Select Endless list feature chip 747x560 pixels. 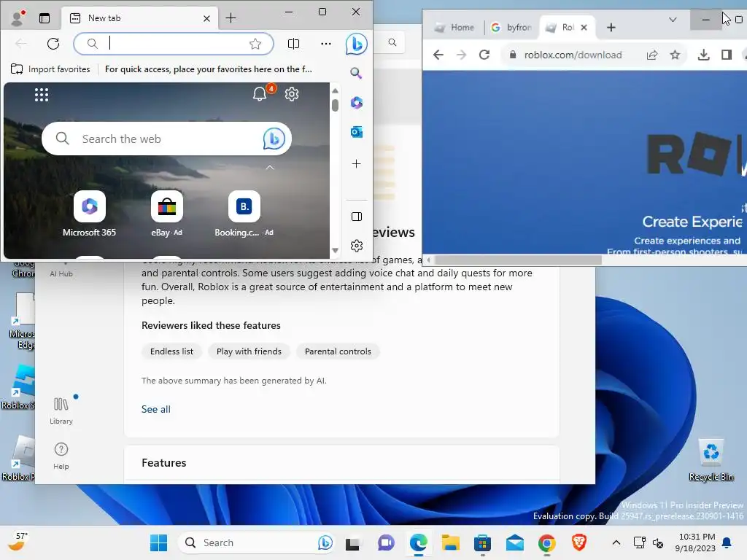171,351
